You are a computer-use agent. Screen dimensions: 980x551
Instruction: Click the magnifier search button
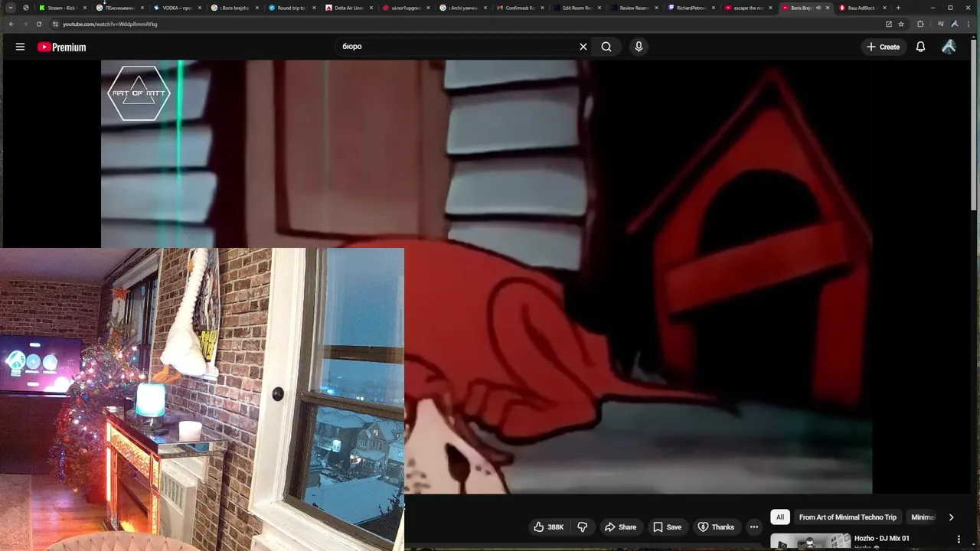click(x=606, y=47)
